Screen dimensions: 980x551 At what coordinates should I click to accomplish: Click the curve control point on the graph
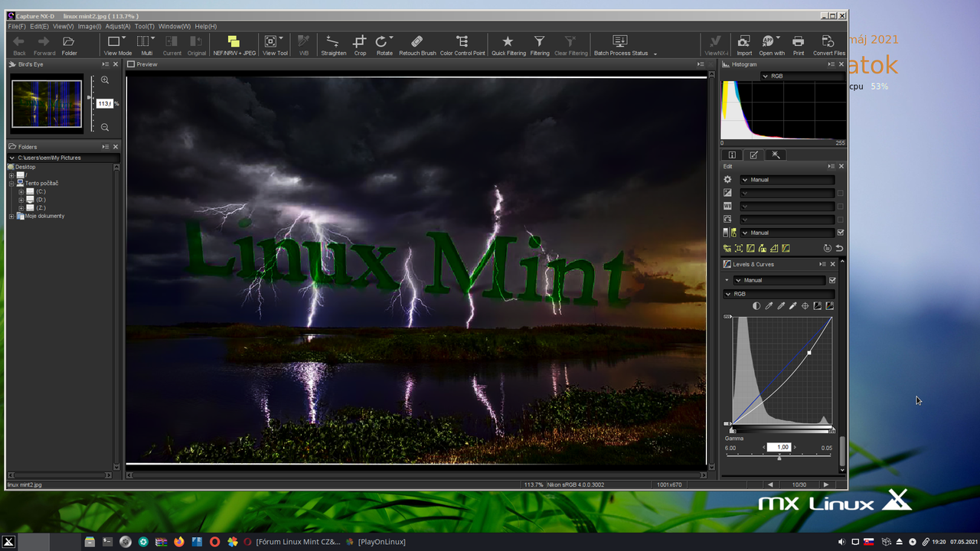click(809, 353)
